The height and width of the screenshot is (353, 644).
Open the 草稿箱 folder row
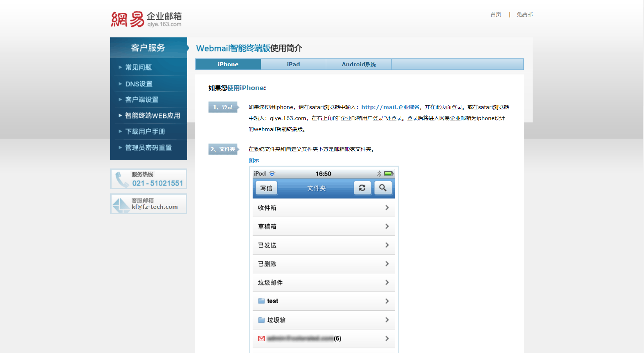(324, 227)
